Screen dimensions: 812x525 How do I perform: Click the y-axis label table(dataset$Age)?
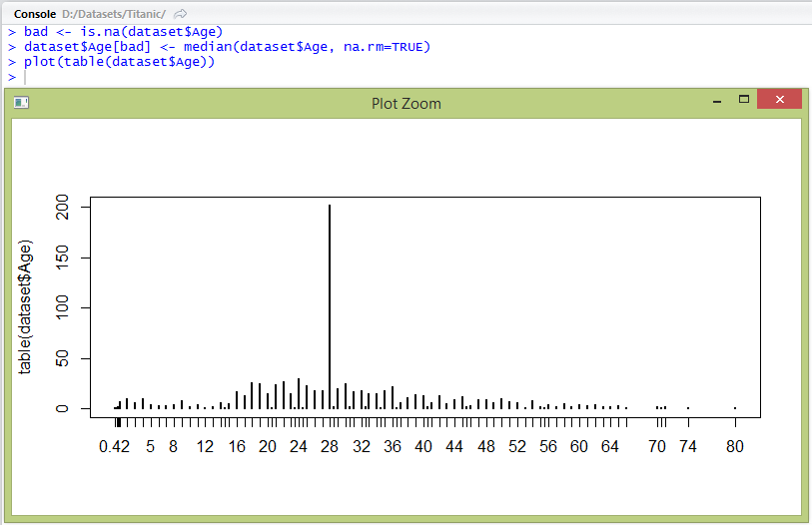pyautogui.click(x=24, y=307)
